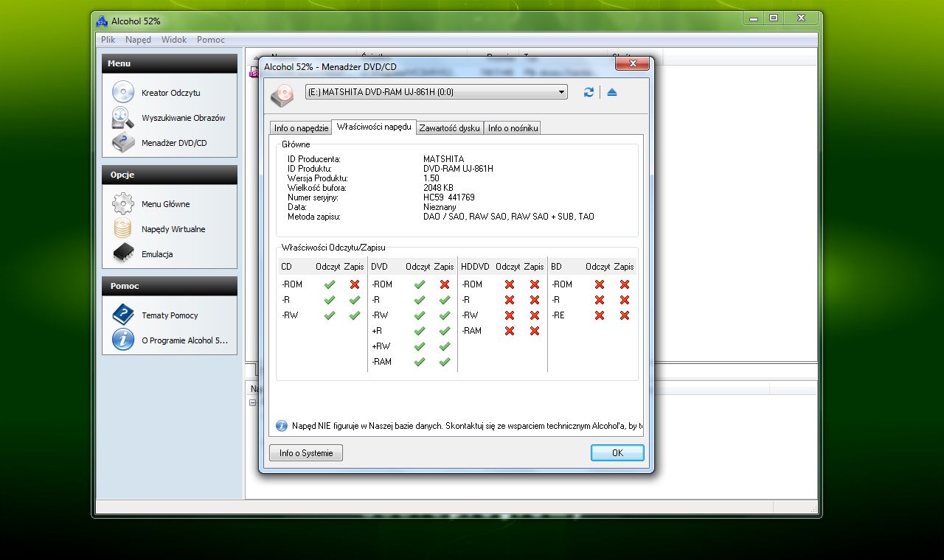Click the Tematy Pomocy label

(x=170, y=315)
